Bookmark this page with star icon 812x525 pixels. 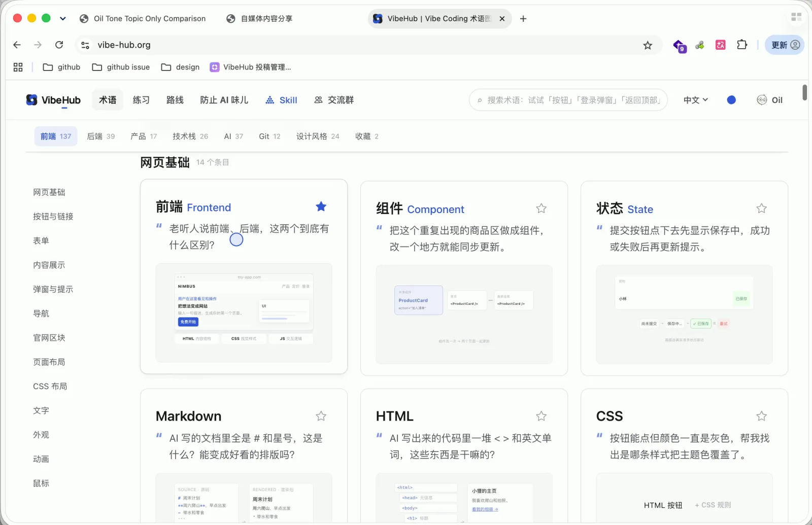coord(648,45)
